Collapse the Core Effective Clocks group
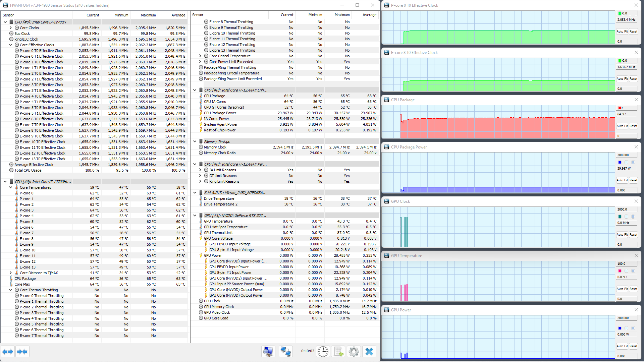The image size is (644, 362). (11, 45)
